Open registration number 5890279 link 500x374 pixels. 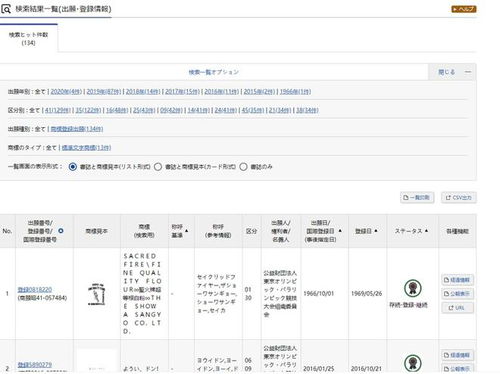tap(35, 365)
